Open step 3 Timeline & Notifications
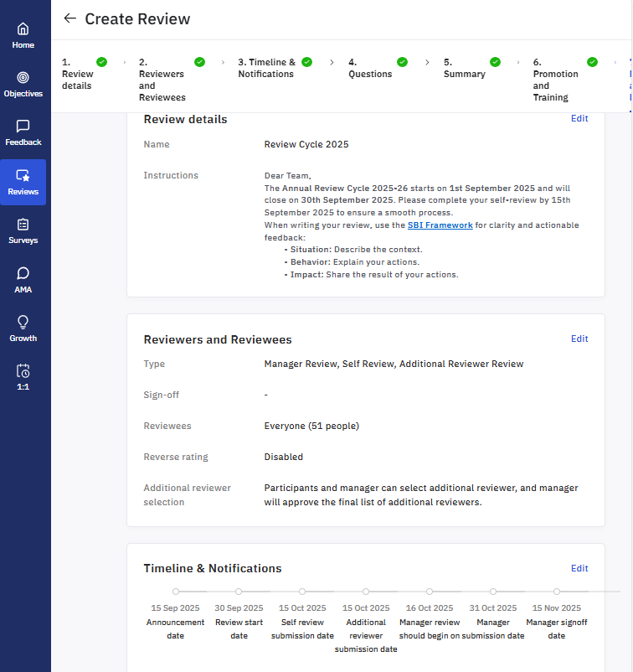This screenshot has width=633, height=672. 266,68
